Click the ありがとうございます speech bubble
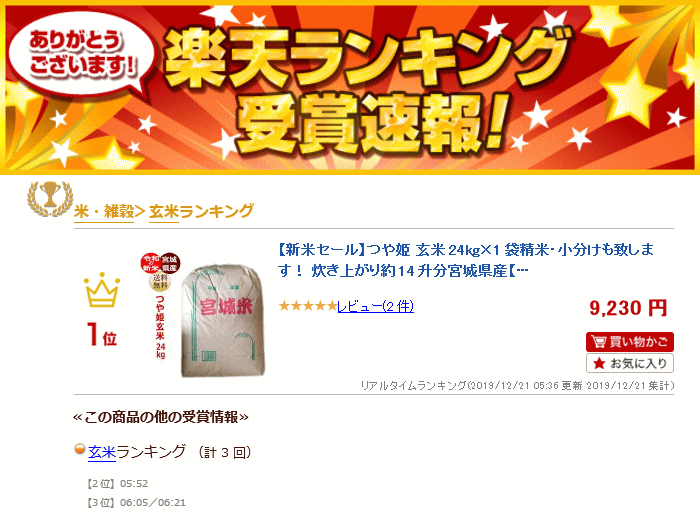 tap(81, 53)
